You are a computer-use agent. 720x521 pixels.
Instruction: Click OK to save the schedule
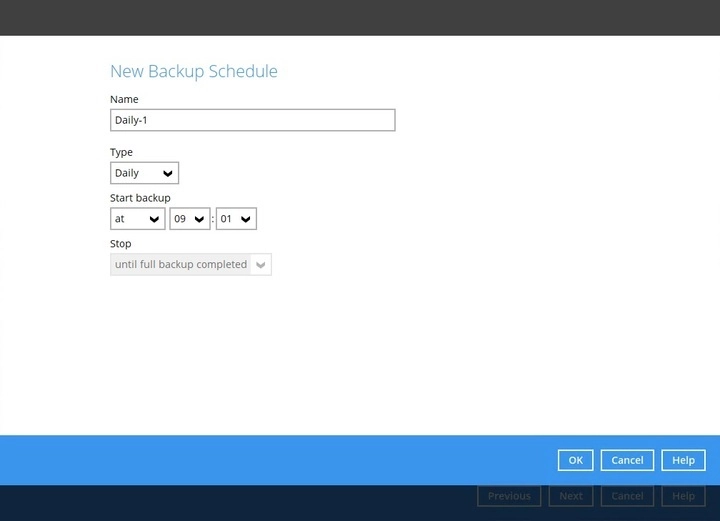pos(575,460)
